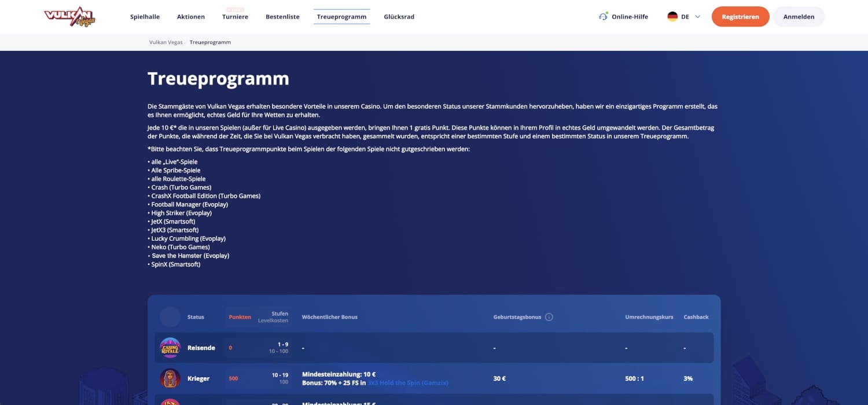The image size is (868, 405).
Task: Click the Lucky Crumbling (Evoplay) list item
Action: pos(187,238)
